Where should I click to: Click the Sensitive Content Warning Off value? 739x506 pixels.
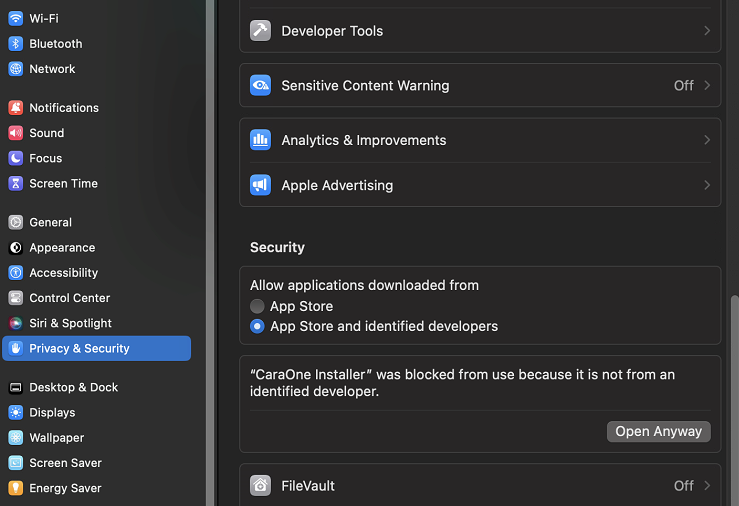point(683,85)
